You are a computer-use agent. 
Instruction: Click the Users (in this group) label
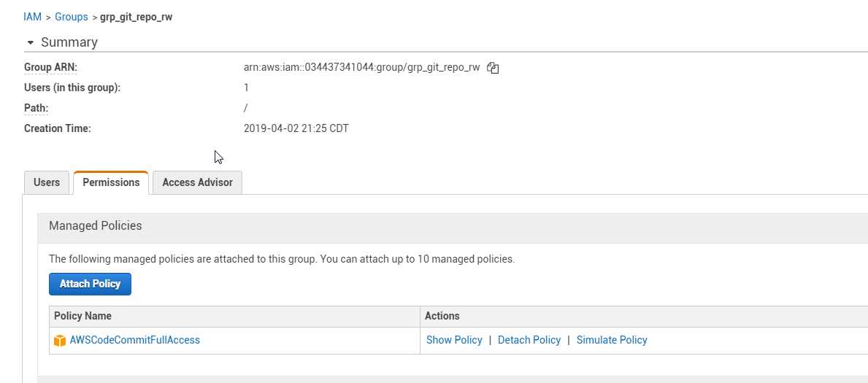[x=72, y=88]
